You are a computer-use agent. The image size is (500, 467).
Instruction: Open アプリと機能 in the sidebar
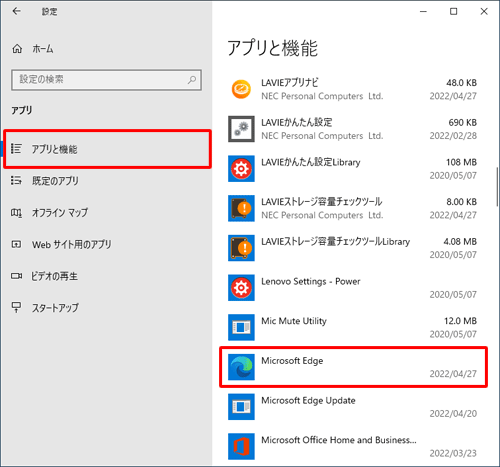click(107, 149)
